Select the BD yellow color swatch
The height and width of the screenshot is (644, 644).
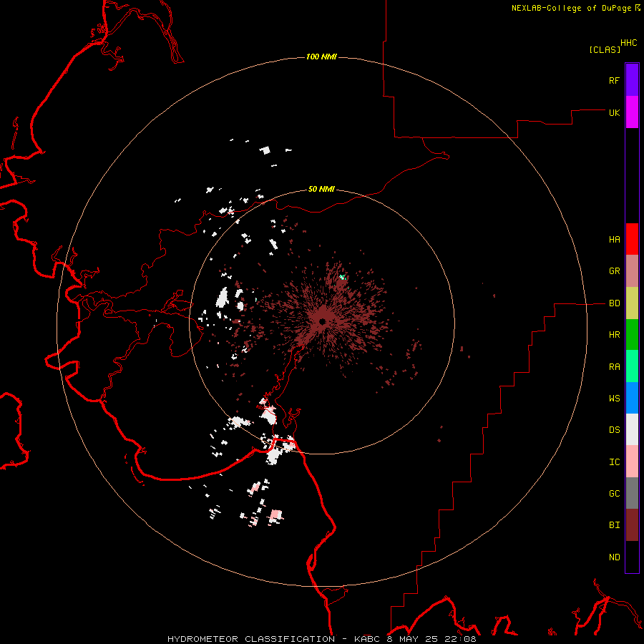click(632, 303)
